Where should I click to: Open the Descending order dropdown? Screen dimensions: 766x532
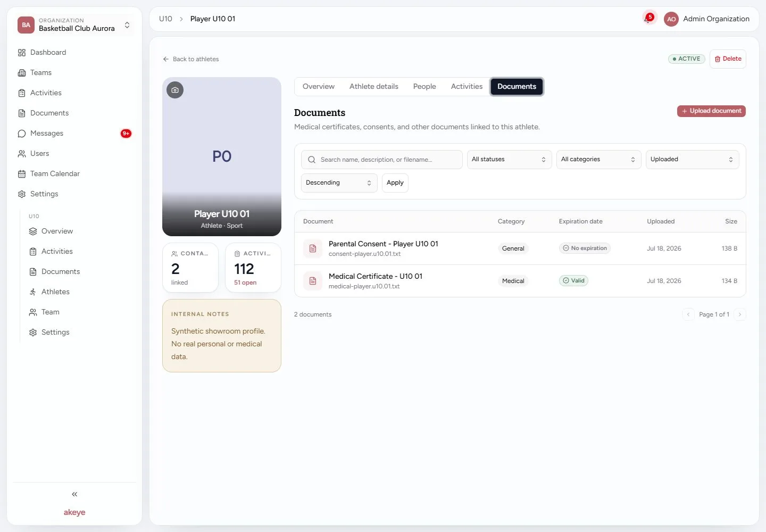339,183
